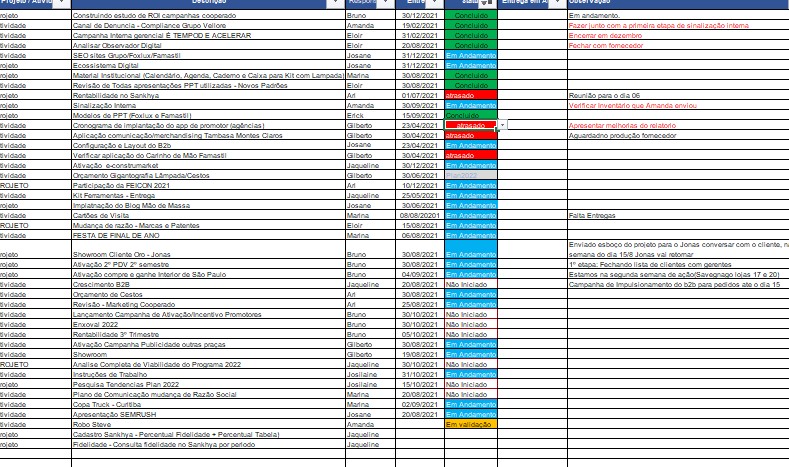Open Entrega date column filter dropdown

click(x=435, y=3)
